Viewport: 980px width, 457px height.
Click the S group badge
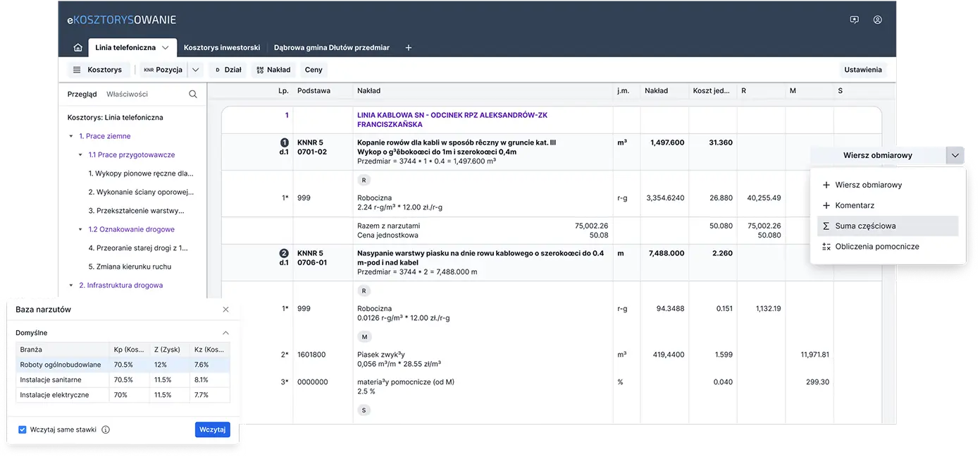pyautogui.click(x=364, y=410)
